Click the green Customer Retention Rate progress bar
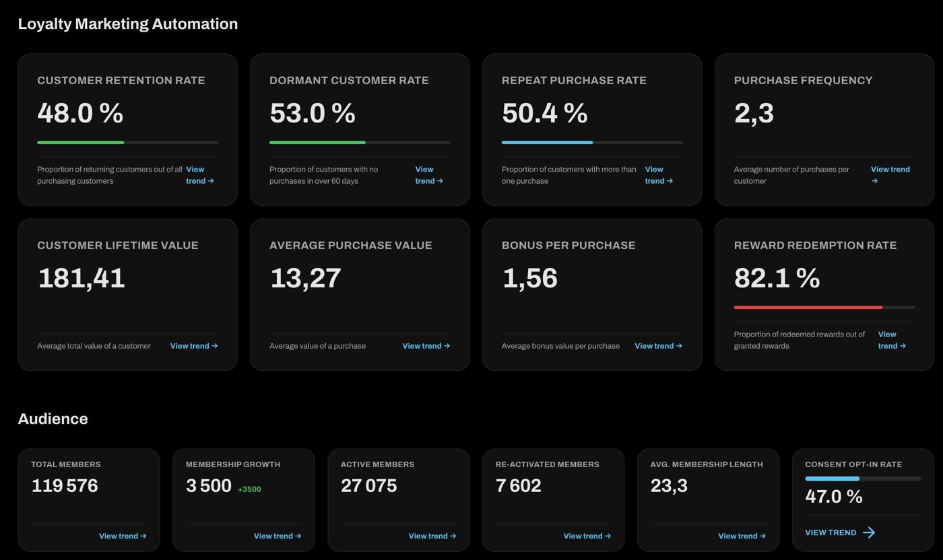 coord(127,143)
